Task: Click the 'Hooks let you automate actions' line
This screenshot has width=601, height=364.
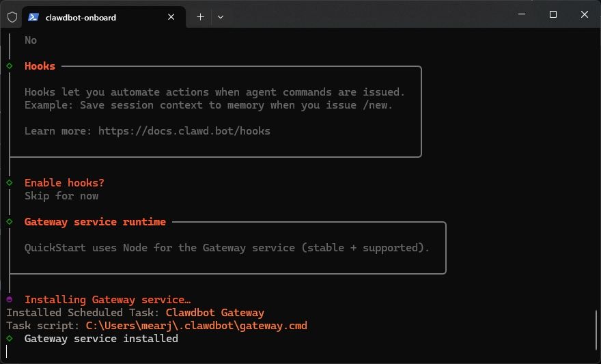Action: tap(214, 92)
